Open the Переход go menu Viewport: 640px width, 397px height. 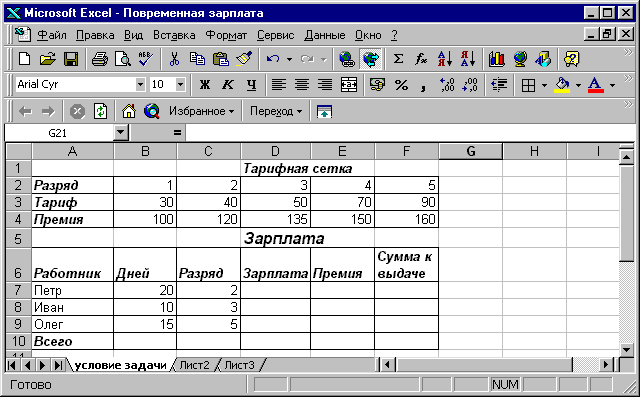coord(276,111)
